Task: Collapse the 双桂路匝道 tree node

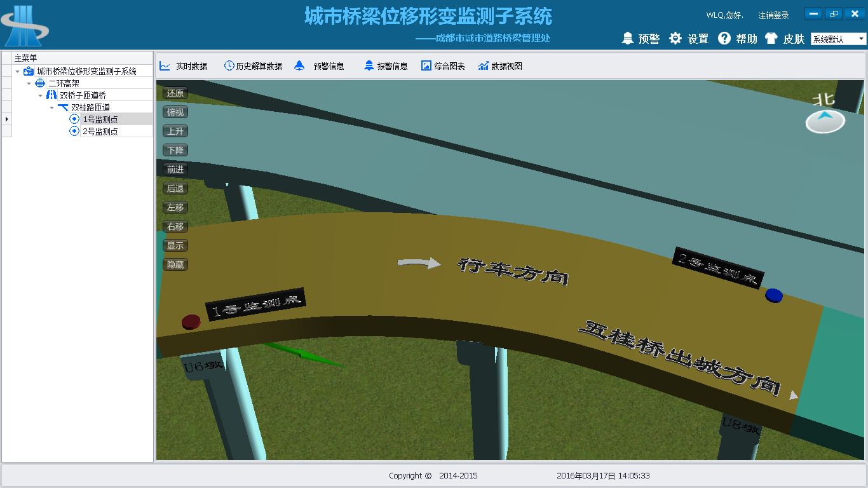Action: [52, 107]
